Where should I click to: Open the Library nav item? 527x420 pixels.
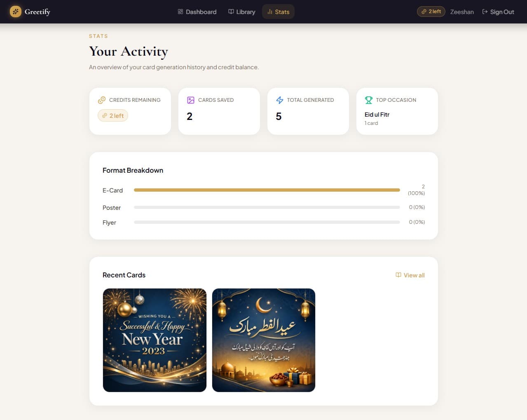click(x=242, y=12)
